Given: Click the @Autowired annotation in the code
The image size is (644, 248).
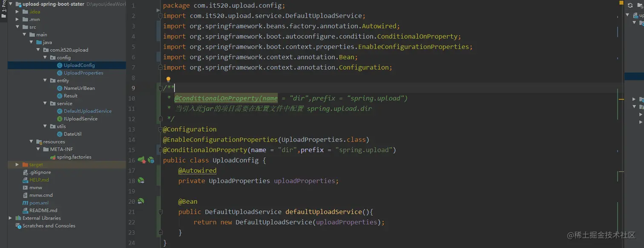Looking at the screenshot, I should [x=197, y=171].
